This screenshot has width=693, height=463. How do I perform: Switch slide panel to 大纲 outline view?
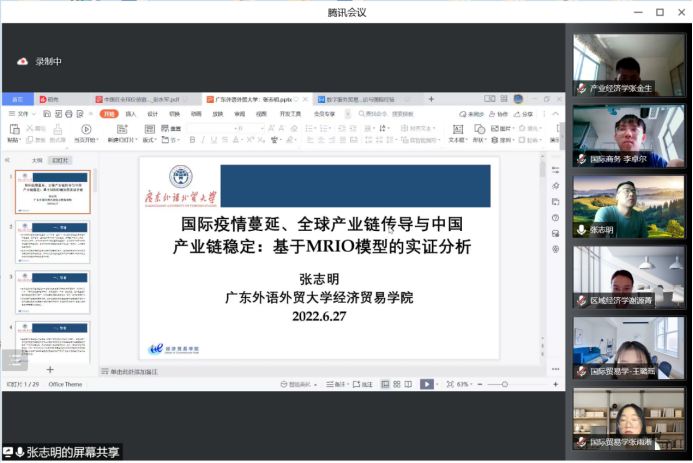click(x=37, y=160)
